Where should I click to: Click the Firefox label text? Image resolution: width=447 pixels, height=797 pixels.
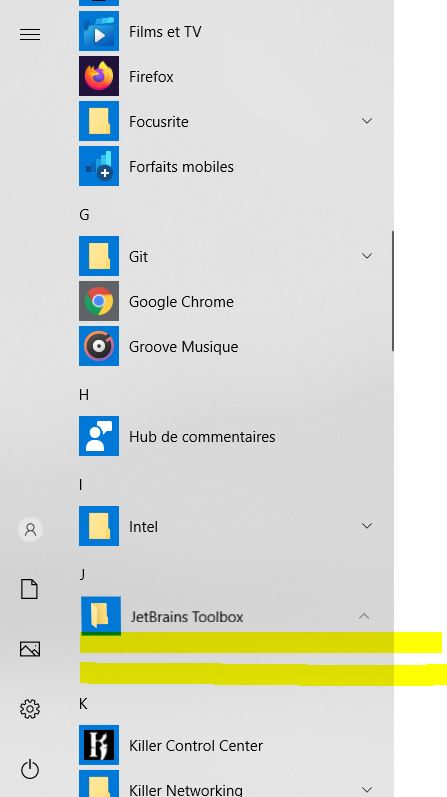point(151,77)
